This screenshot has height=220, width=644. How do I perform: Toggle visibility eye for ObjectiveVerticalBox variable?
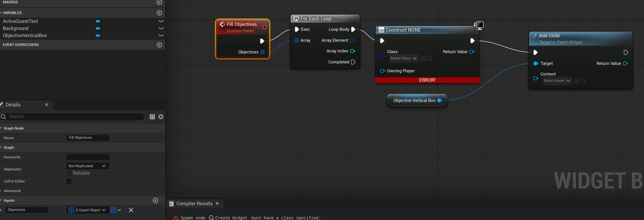coord(161,36)
